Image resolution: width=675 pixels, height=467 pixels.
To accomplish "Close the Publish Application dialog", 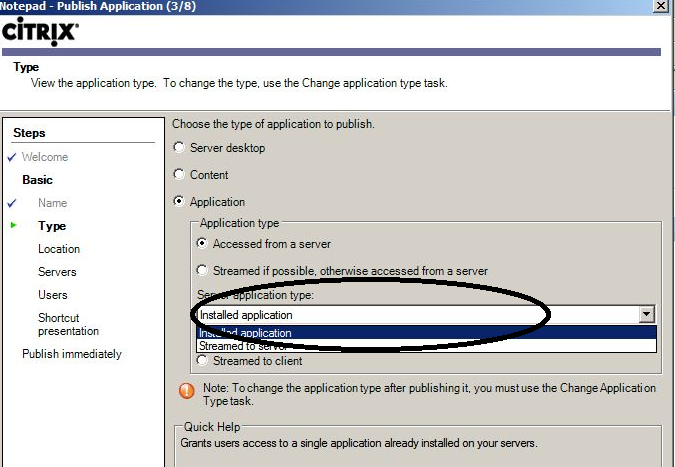I will pos(661,6).
